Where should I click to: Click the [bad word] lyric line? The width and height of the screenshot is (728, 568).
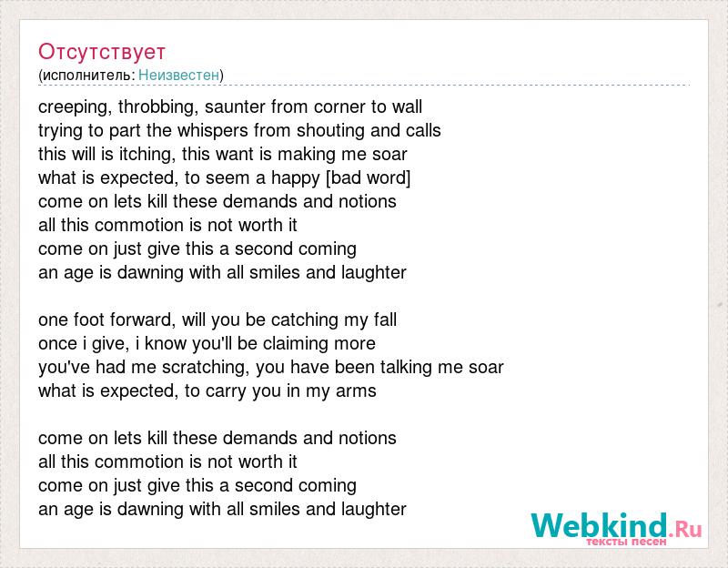225,177
